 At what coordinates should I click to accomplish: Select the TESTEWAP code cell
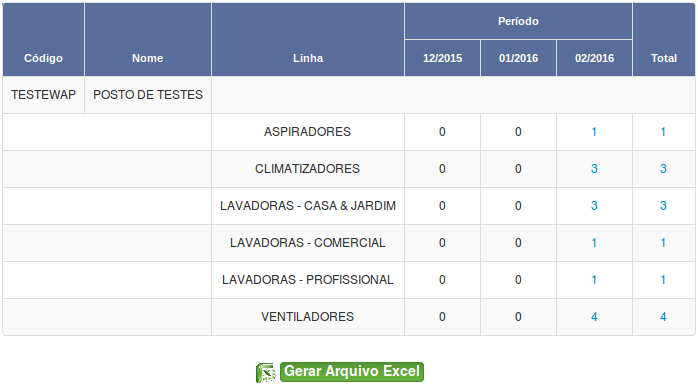pos(44,95)
